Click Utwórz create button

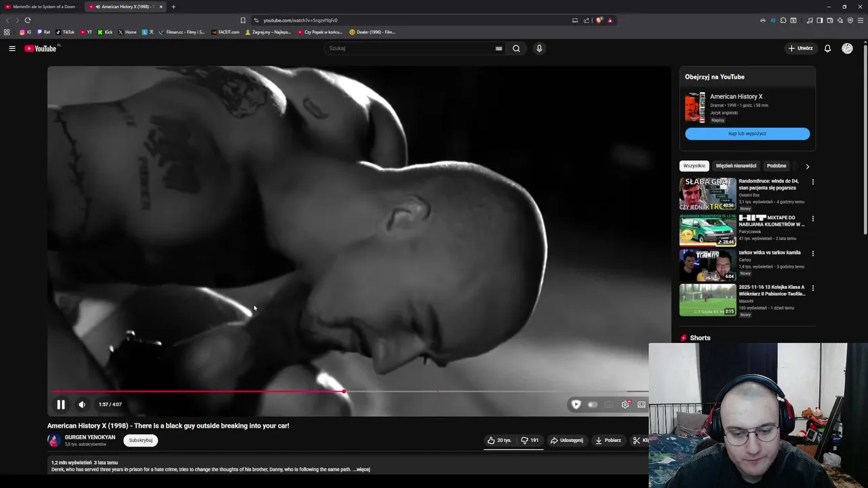(800, 48)
